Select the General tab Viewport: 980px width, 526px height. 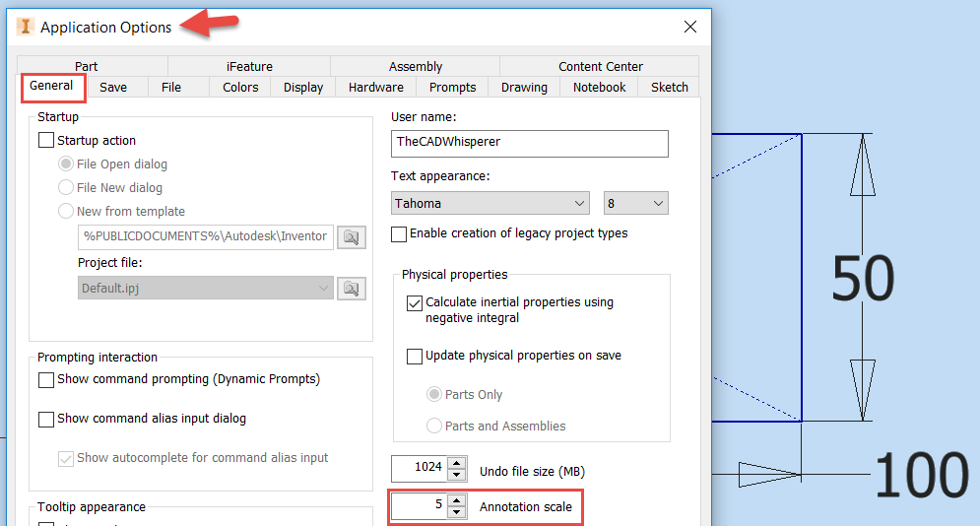52,86
